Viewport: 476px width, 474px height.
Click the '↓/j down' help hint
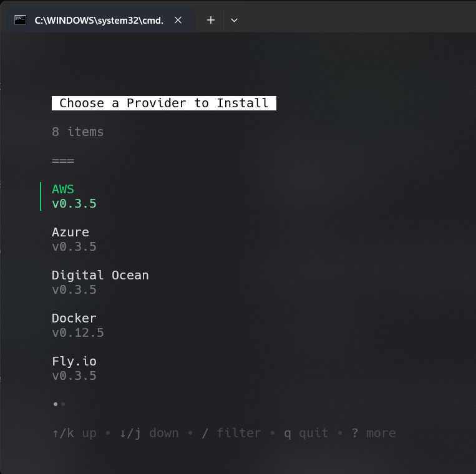click(149, 433)
